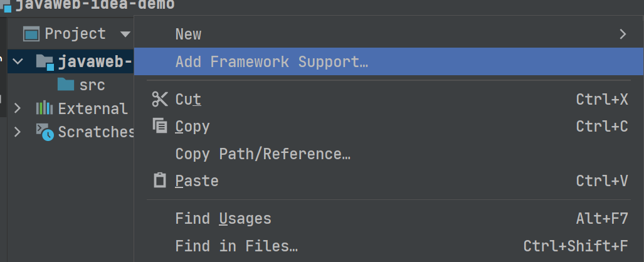Collapse the javaweb project root node
644x262 pixels.
tap(18, 61)
